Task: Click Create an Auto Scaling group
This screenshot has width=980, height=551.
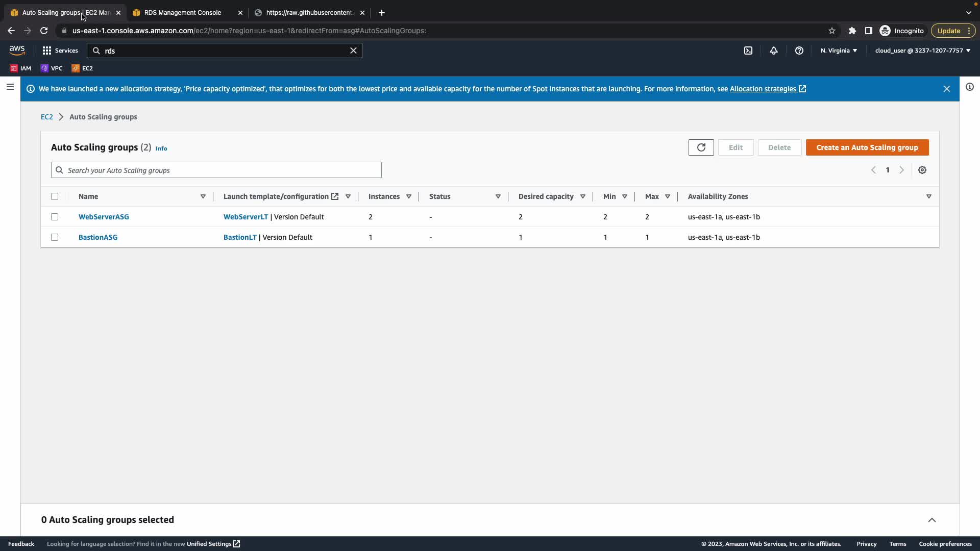Action: (867, 147)
